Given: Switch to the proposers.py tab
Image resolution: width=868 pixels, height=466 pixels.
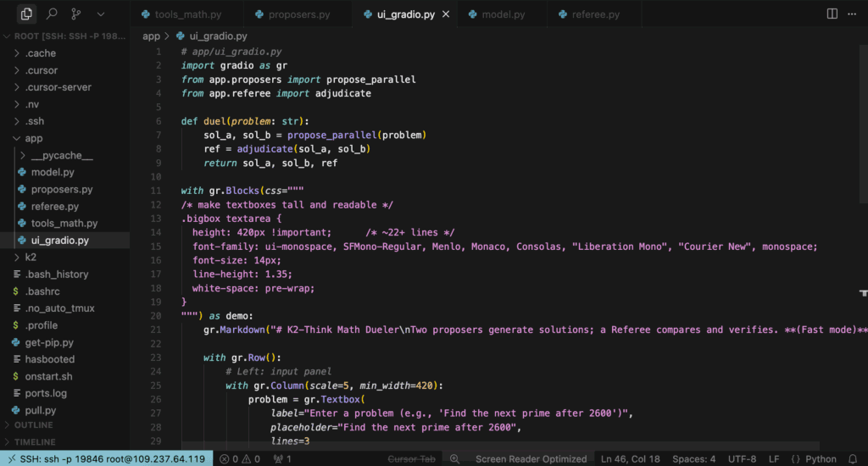Looking at the screenshot, I should click(298, 14).
